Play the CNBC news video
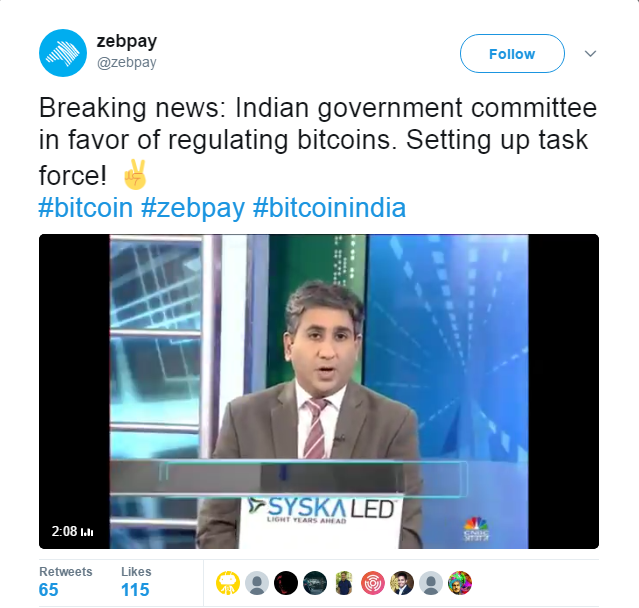Viewport: 639px width, 608px height. (319, 391)
